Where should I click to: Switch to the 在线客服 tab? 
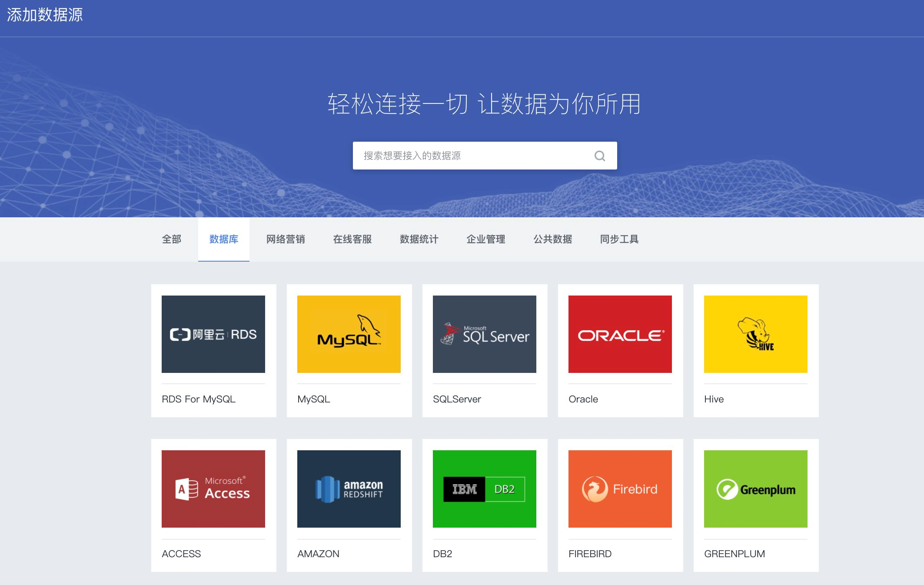pyautogui.click(x=352, y=239)
